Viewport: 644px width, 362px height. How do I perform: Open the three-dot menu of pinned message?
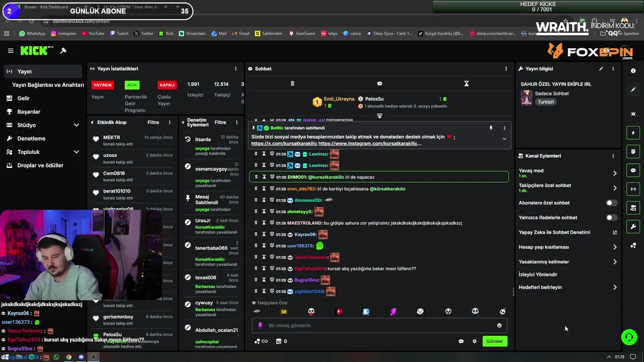pyautogui.click(x=504, y=128)
